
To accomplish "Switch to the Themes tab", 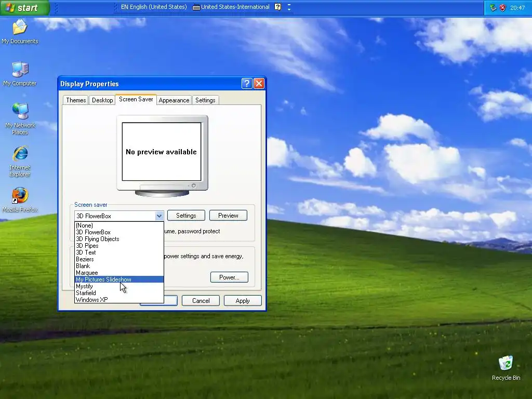I will point(76,100).
